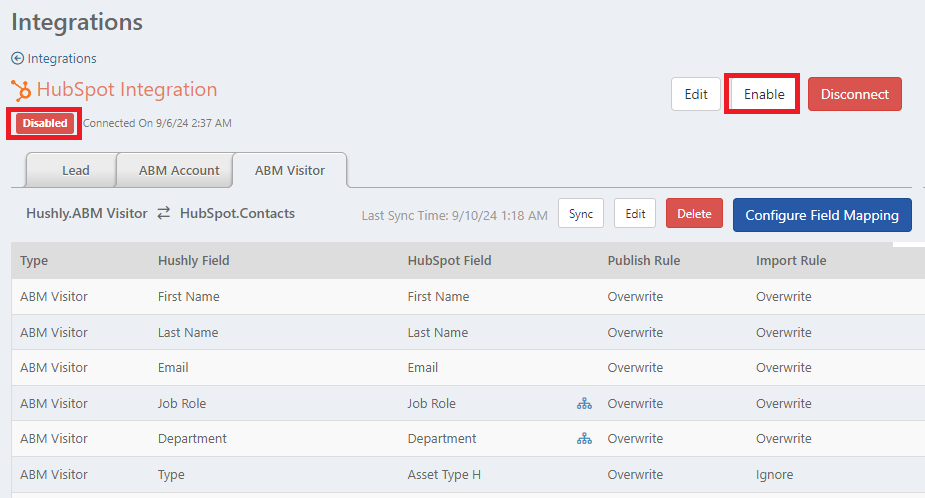925x498 pixels.
Task: Click ABM Visitor type cell in Type row
Action: 54,474
